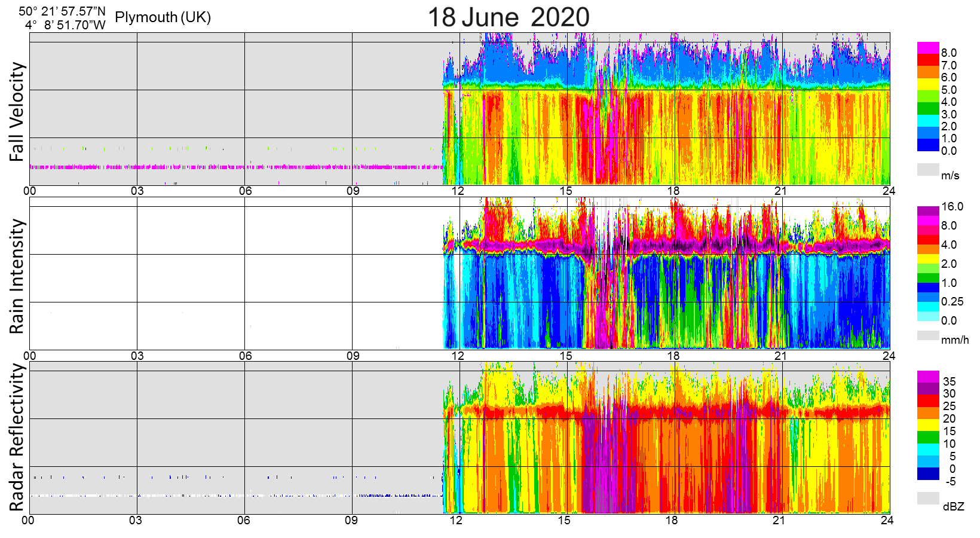
Task: Select the "Rain Intensity" axis label
Action: 17,276
